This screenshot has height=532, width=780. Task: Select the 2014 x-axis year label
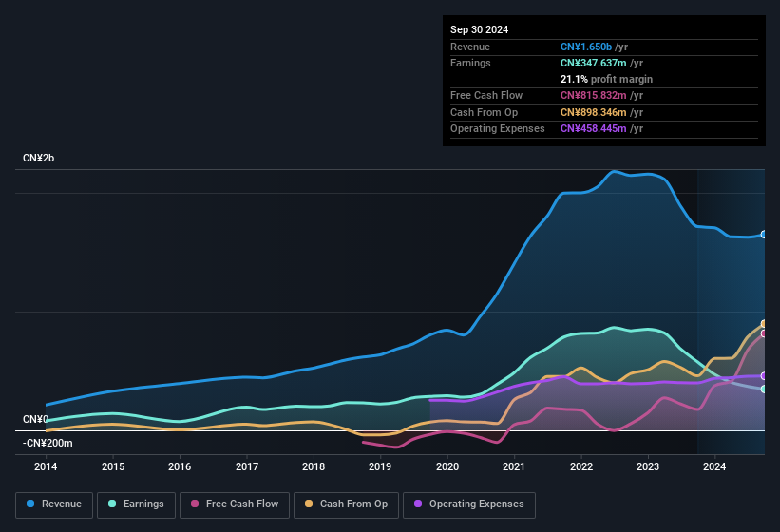[x=46, y=466]
